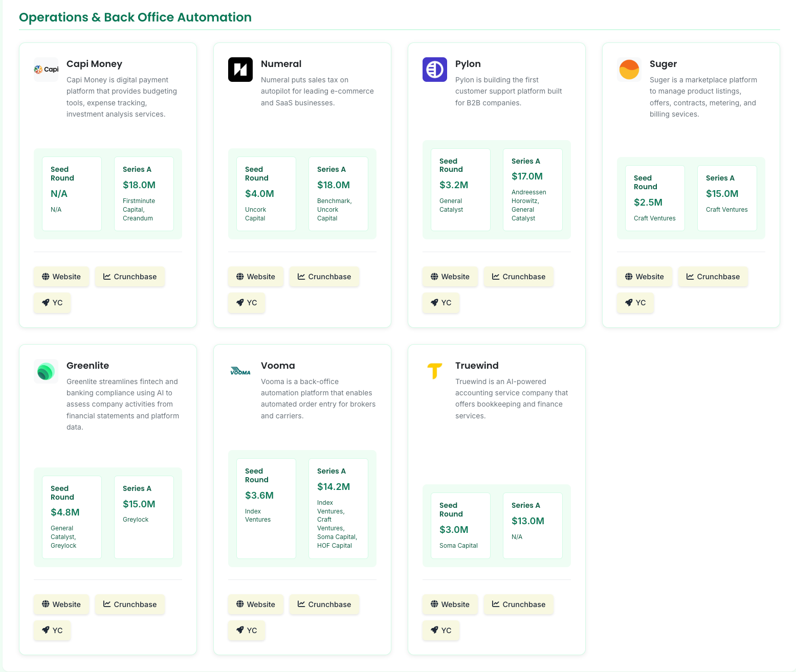Click the Vooma company name

pyautogui.click(x=278, y=366)
